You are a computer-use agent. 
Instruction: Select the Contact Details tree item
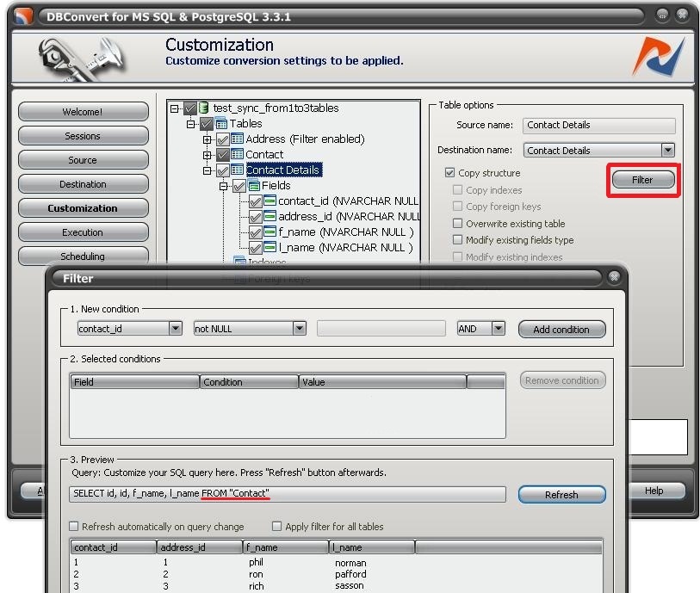(283, 170)
